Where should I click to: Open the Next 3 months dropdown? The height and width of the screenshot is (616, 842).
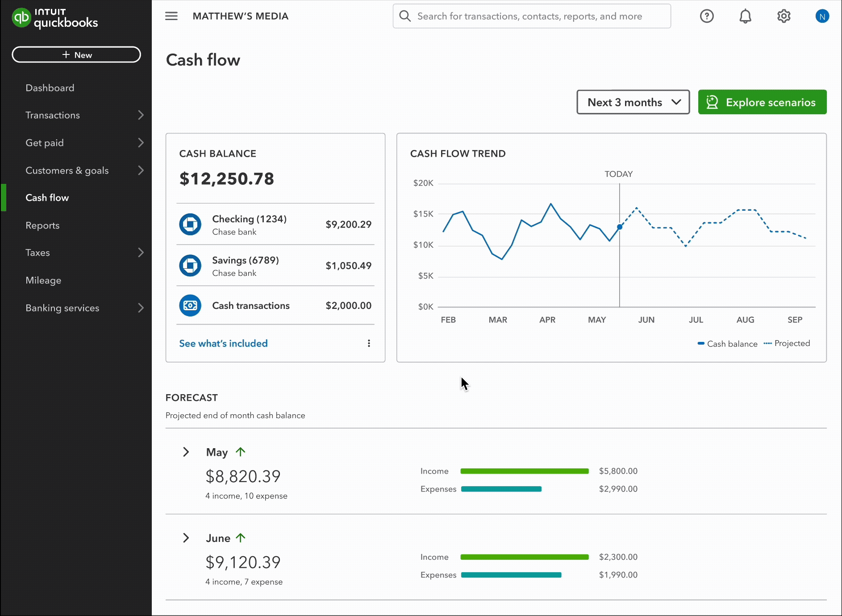tap(633, 102)
